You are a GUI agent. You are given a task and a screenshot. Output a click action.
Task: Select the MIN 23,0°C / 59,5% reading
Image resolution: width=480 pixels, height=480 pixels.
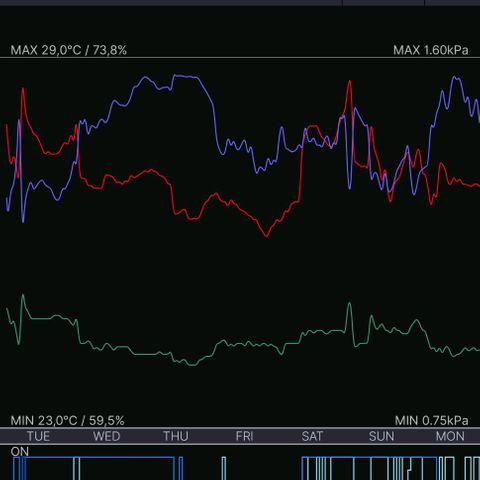[x=68, y=420]
